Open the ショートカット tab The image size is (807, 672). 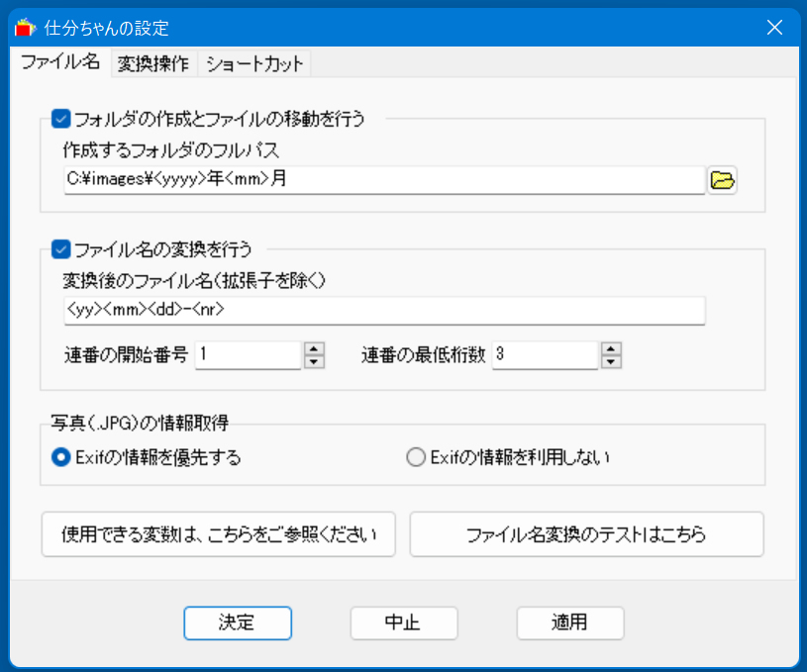[256, 64]
